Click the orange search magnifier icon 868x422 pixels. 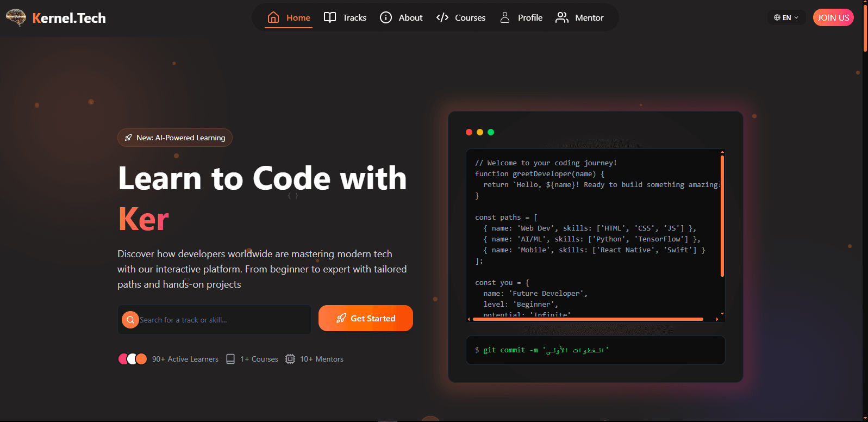coord(130,320)
